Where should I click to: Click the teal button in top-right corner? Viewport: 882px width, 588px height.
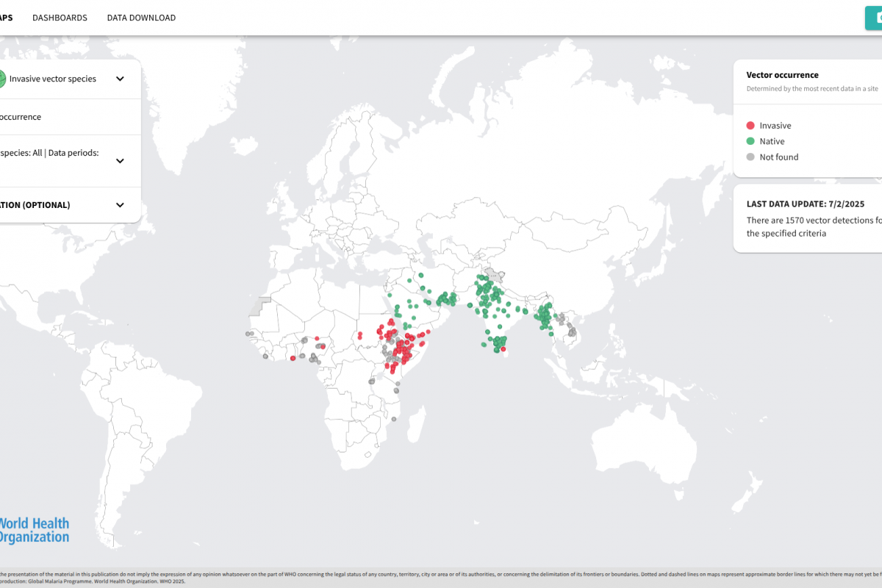pyautogui.click(x=873, y=18)
